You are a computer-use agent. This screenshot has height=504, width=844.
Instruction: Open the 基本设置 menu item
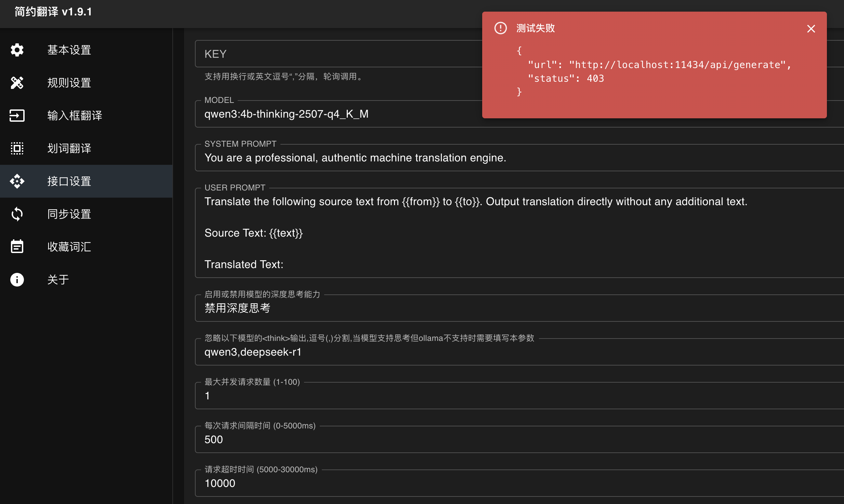pos(86,50)
